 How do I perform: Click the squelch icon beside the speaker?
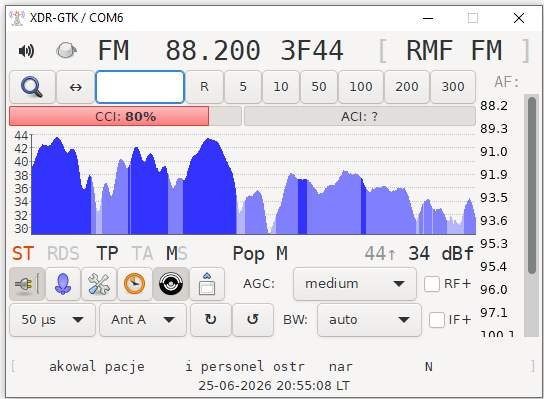tap(66, 51)
